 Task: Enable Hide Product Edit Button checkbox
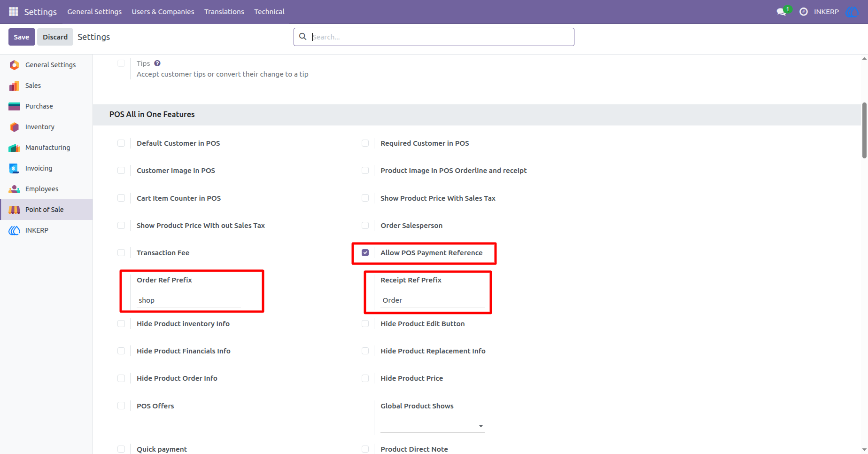point(365,324)
